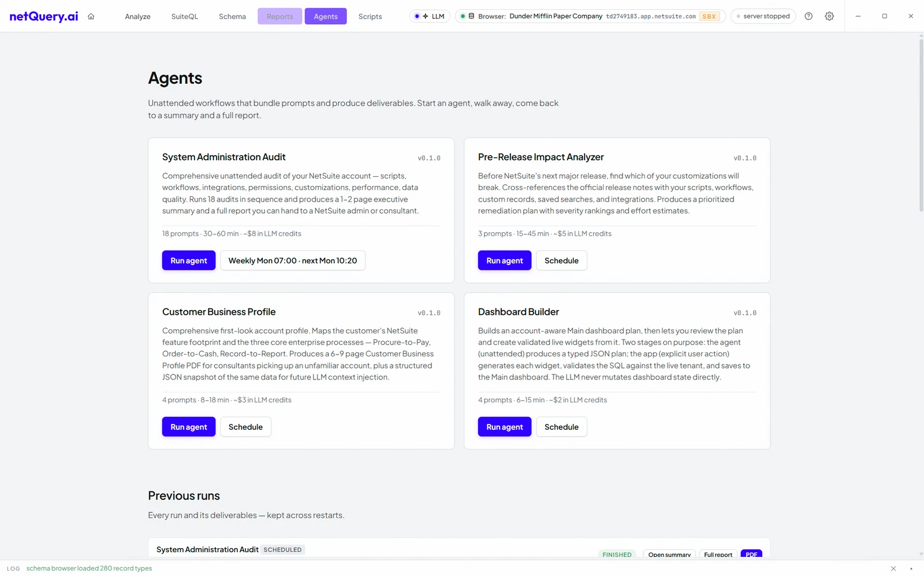Viewport: 924px width, 577px height.
Task: Click the v0.1.0 label on Dashboard Builder
Action: point(745,313)
